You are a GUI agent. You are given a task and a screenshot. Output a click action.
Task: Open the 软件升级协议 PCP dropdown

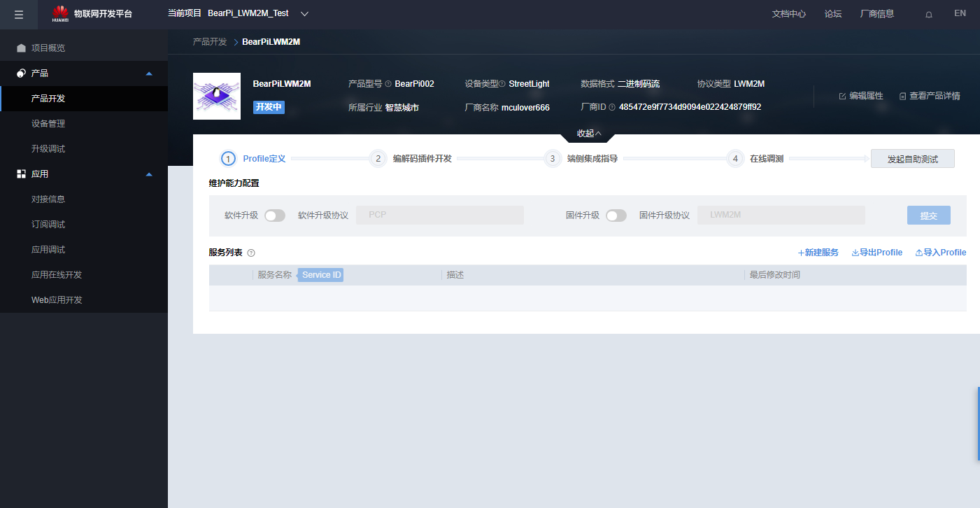[x=440, y=216]
